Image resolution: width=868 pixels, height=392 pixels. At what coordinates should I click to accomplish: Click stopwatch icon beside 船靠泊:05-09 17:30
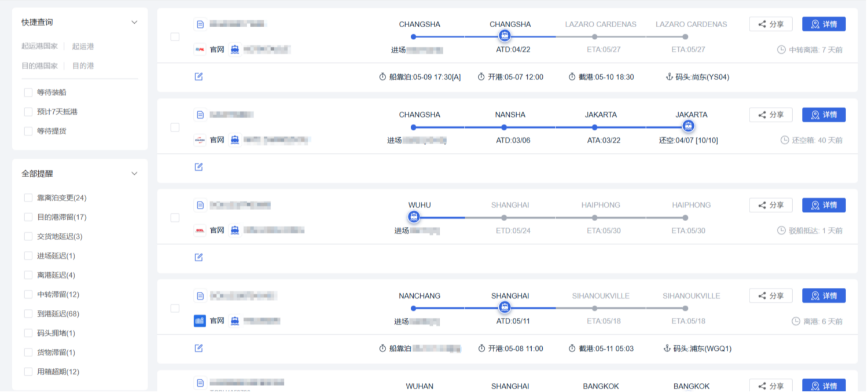click(382, 76)
